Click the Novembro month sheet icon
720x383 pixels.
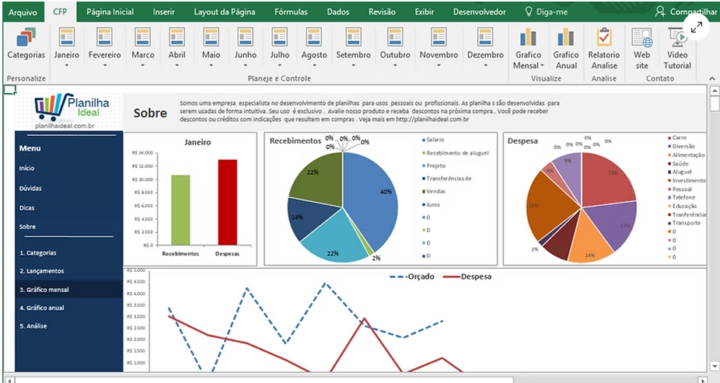(439, 37)
